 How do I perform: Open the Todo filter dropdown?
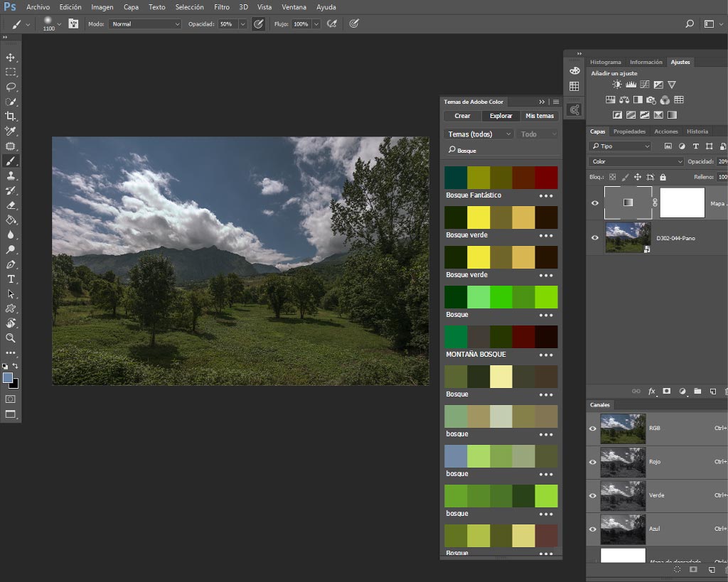pos(537,134)
